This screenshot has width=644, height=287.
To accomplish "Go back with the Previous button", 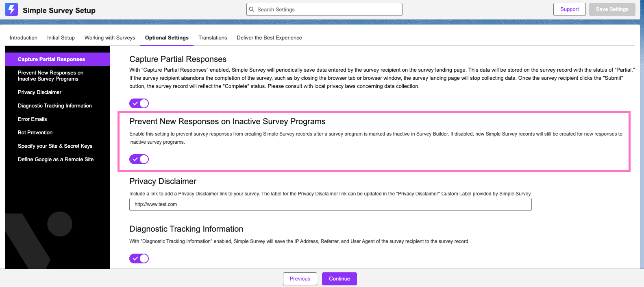I will click(300, 279).
